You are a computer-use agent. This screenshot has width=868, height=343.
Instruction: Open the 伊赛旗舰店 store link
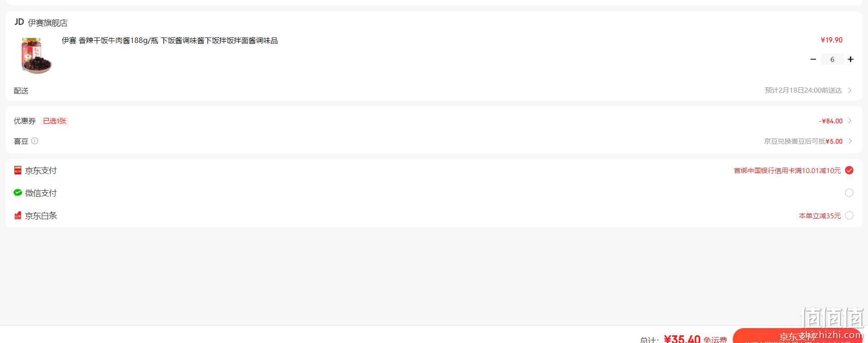[x=47, y=23]
